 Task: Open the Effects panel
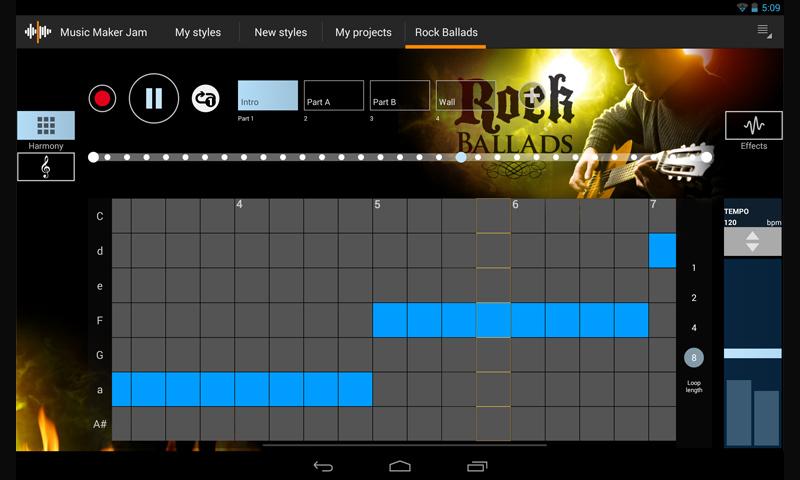[x=754, y=125]
